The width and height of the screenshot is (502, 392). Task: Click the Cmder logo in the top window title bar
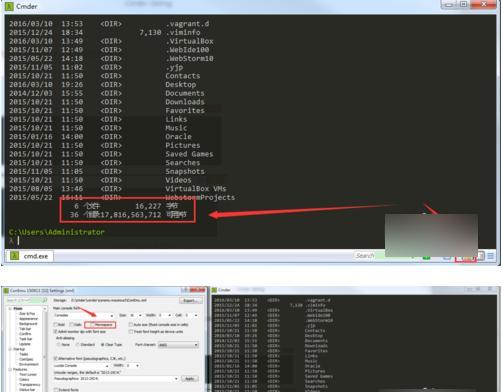pos(9,6)
